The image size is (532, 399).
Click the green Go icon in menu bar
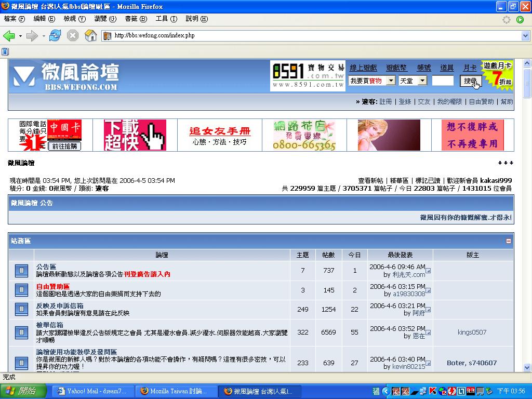[x=520, y=20]
